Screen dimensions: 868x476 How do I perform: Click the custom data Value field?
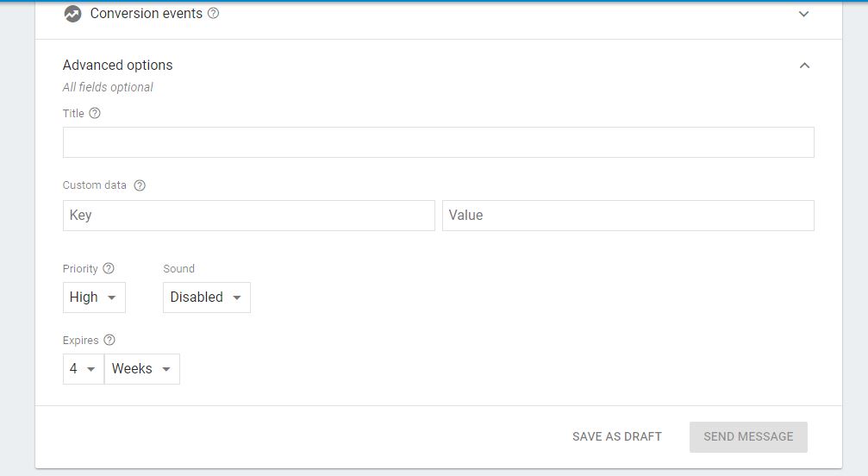628,216
